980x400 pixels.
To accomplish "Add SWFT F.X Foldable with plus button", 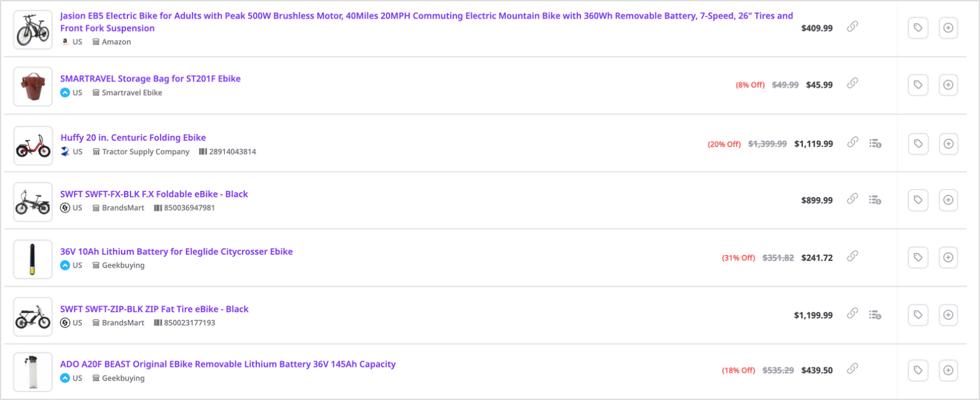I will [948, 200].
